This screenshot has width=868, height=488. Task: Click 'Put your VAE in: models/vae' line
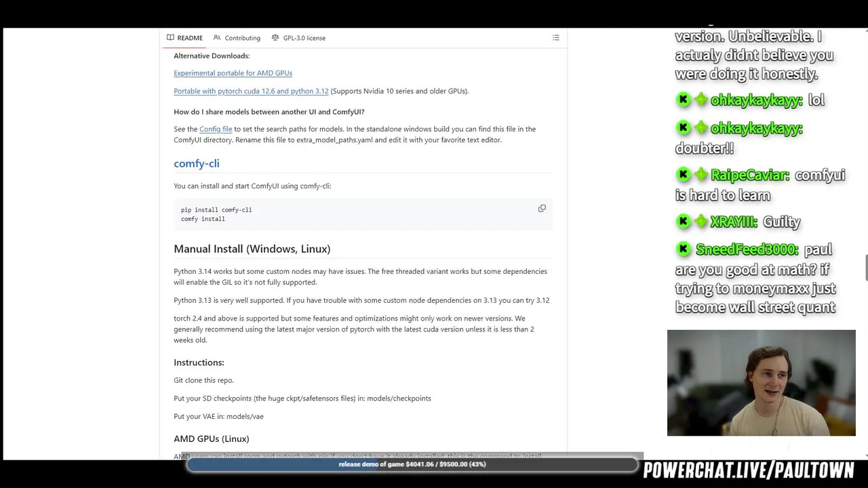[218, 416]
